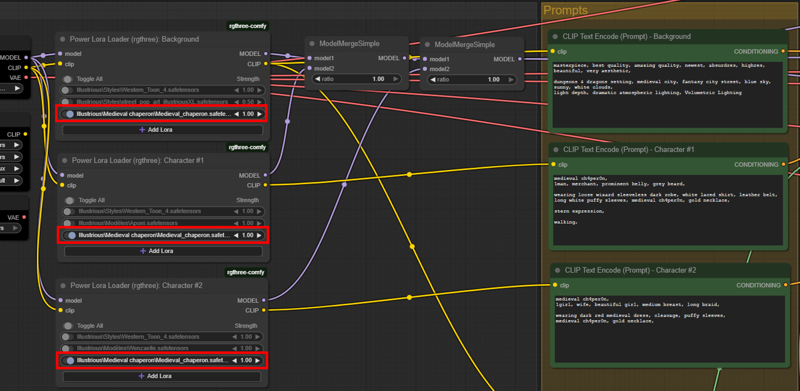Click MODEL output port on left ModelMergeSimple

pyautogui.click(x=405, y=58)
